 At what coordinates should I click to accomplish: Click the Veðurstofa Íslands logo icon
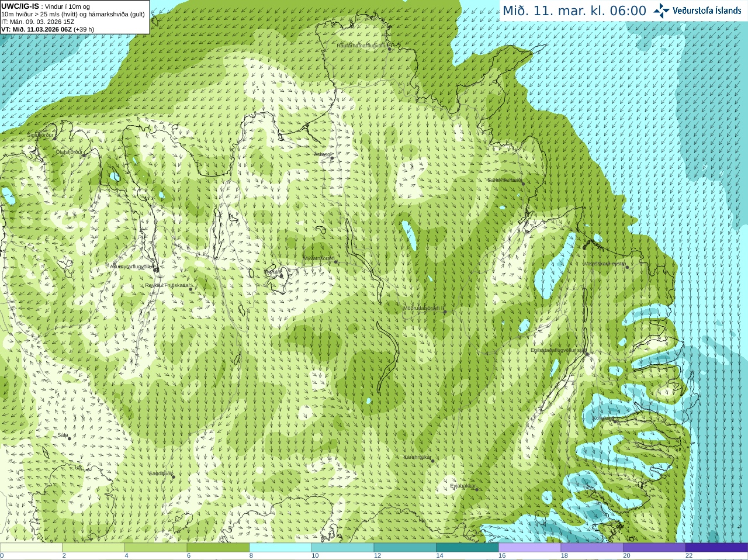662,11
